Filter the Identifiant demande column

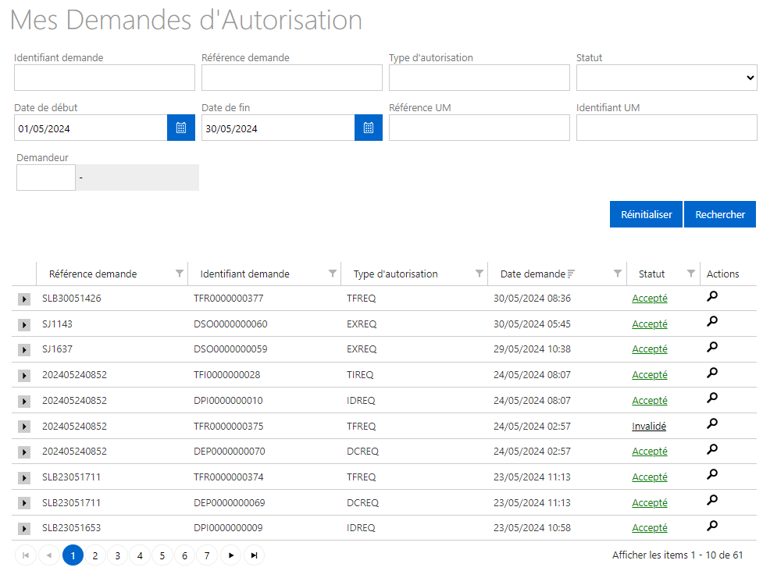332,273
